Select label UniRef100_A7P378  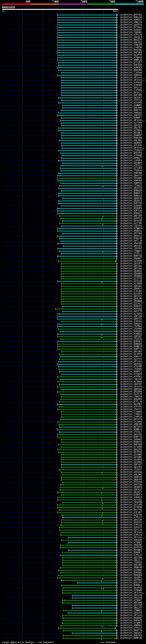coord(131,35)
